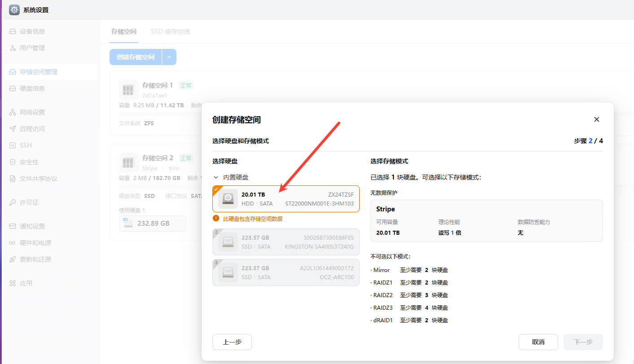
Task: Click the 存储空间 1 pool title
Action: click(158, 85)
